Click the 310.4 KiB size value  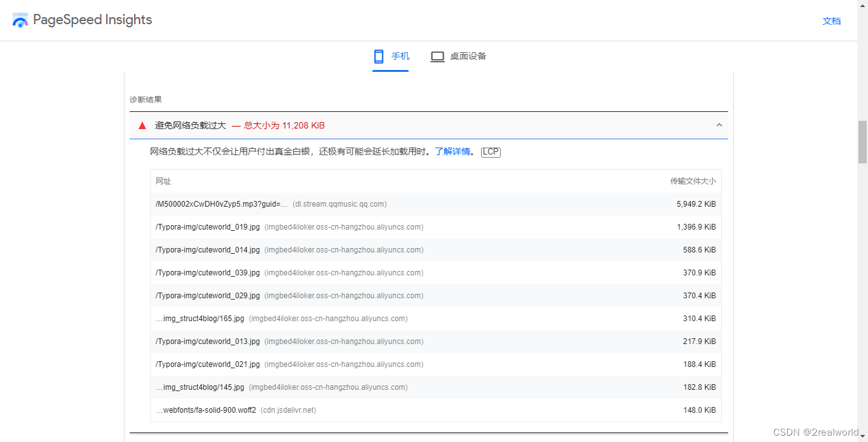pos(700,319)
